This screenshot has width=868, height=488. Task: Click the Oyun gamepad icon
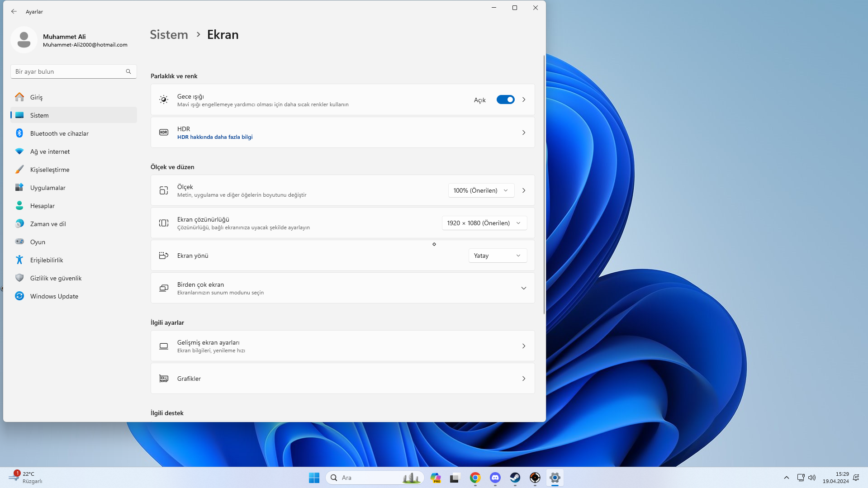pyautogui.click(x=19, y=242)
